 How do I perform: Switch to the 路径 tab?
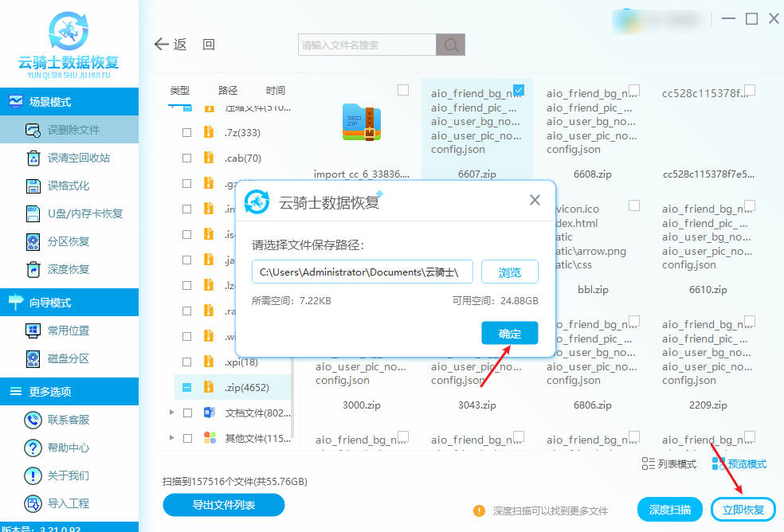click(x=228, y=91)
